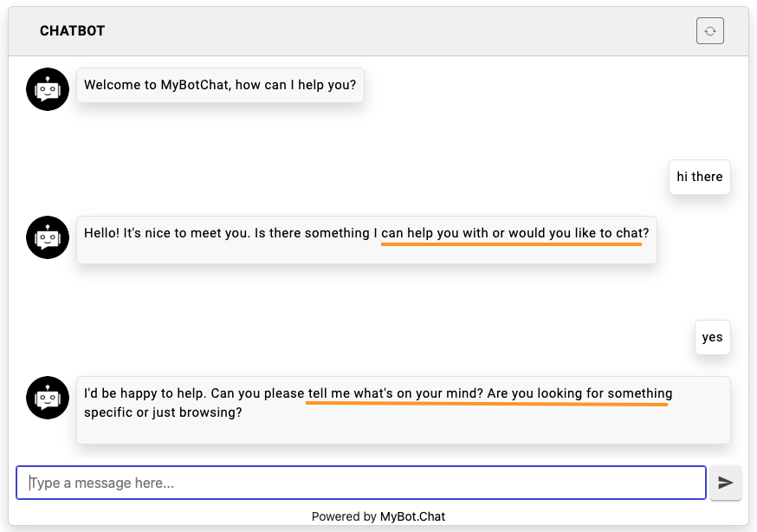Image resolution: width=757 pixels, height=532 pixels.
Task: Click the "Powered by" footer text
Action: (344, 516)
